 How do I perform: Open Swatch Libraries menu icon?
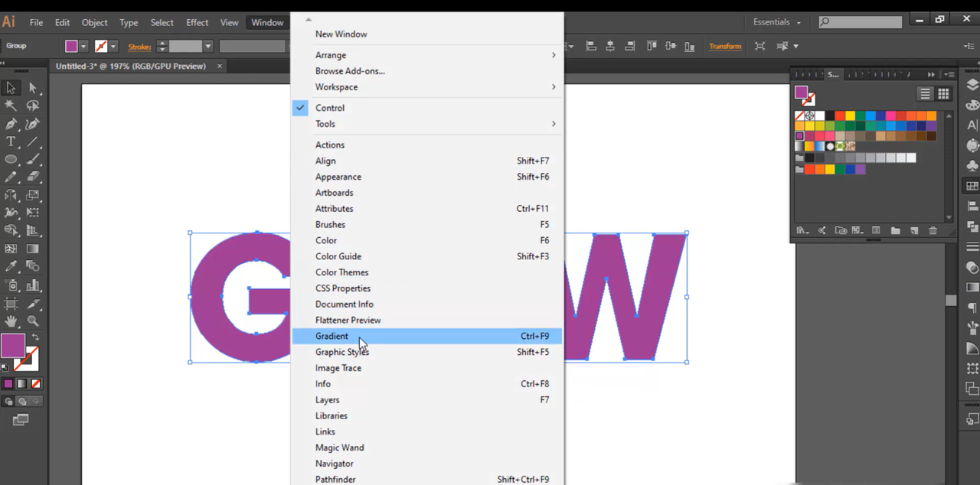pyautogui.click(x=802, y=230)
